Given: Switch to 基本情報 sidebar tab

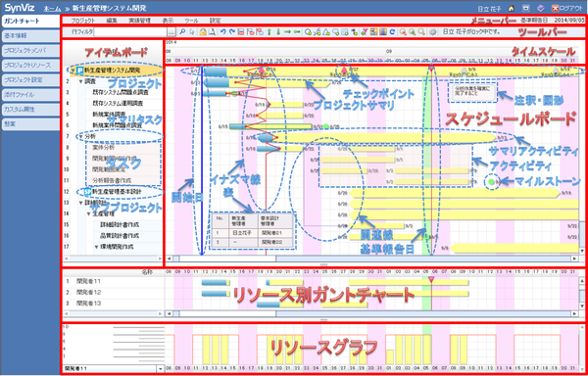Looking at the screenshot, I should click(x=30, y=35).
